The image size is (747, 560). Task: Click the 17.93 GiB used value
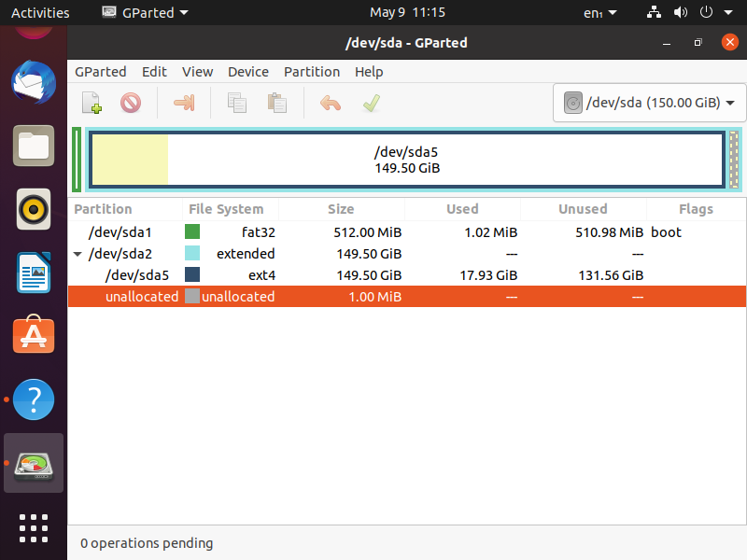488,275
